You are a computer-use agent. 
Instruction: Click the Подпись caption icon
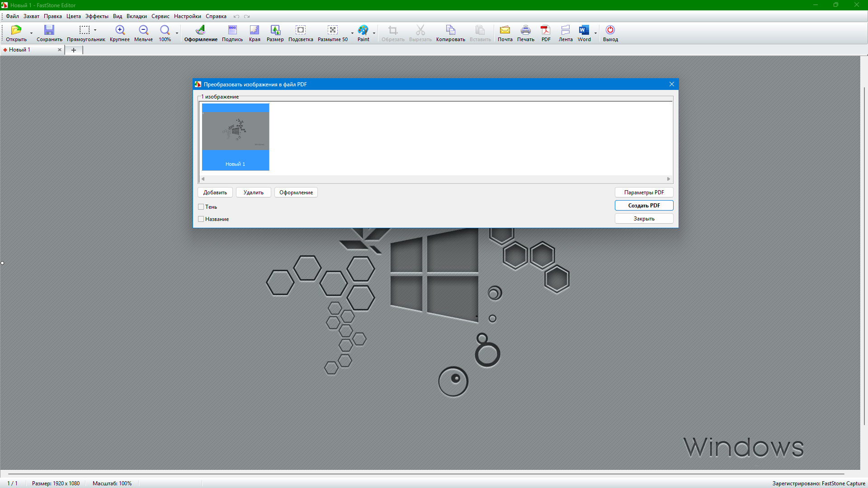point(232,30)
